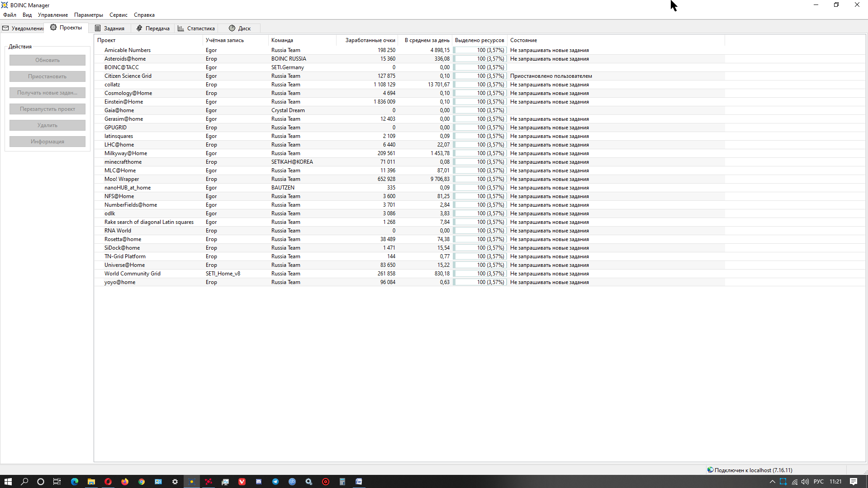Open Microsoft Word from the taskbar
The image size is (868, 488).
[359, 482]
